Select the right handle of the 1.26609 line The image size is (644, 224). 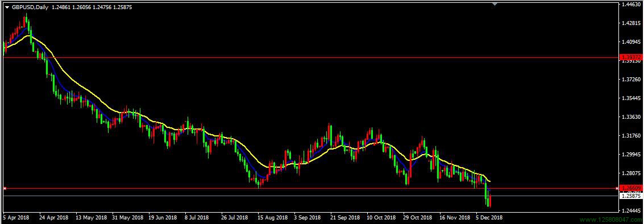(x=617, y=188)
